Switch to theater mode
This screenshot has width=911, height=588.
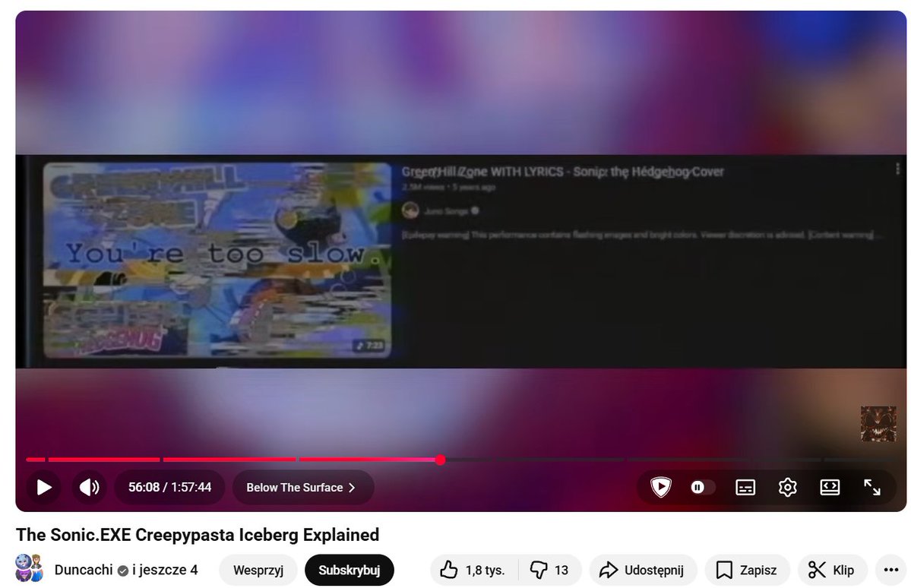click(x=830, y=487)
